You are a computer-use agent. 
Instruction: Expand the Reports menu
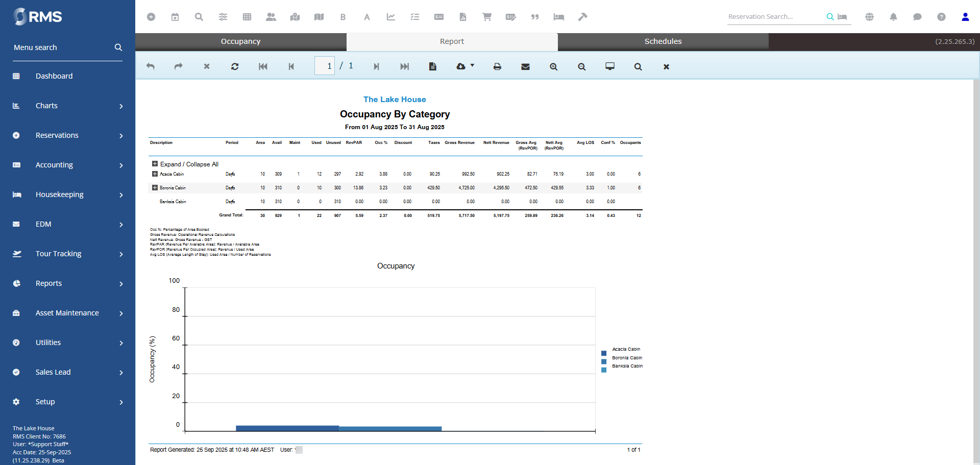[67, 283]
